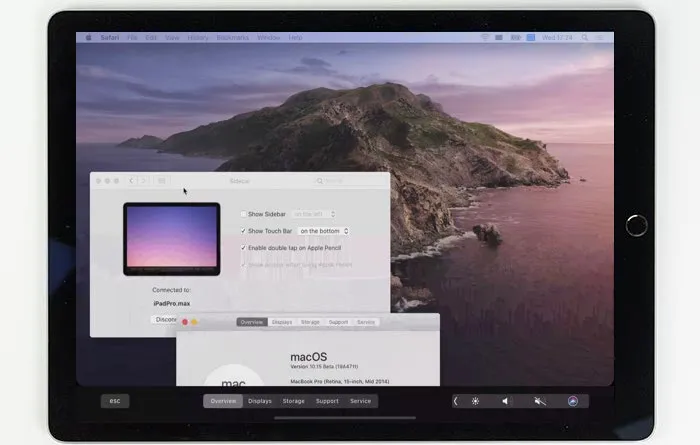The image size is (700, 445).
Task: Select Storage tab in About This Mac
Action: (310, 322)
